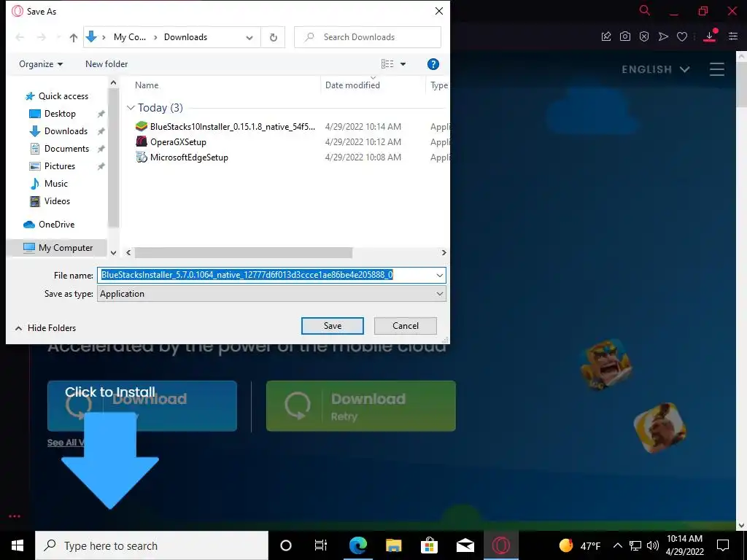The image size is (747, 560).
Task: Open dialog Help question mark
Action: coord(433,64)
